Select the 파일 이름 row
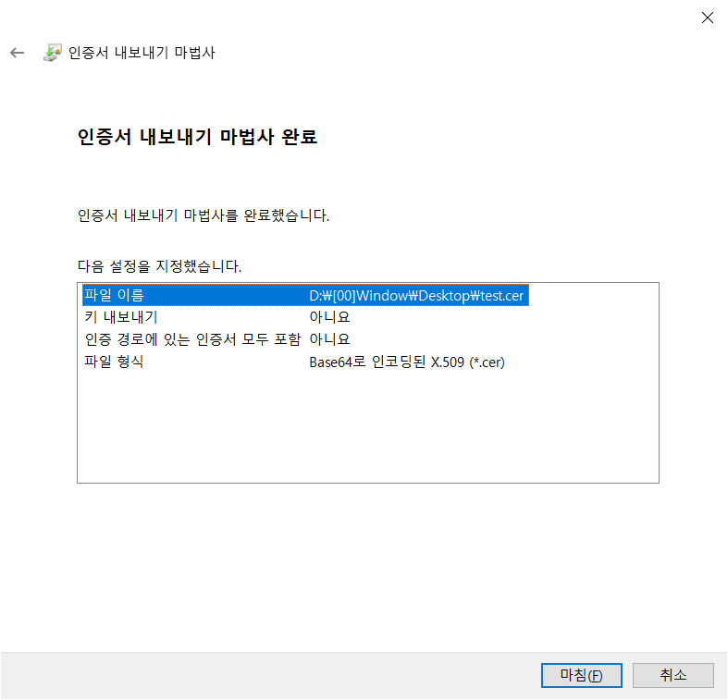This screenshot has height=700, width=728. click(x=305, y=295)
